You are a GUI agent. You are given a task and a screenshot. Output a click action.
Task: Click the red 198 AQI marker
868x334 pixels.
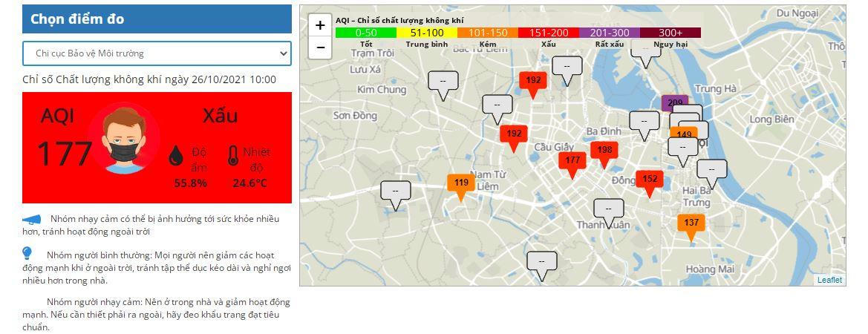point(604,151)
